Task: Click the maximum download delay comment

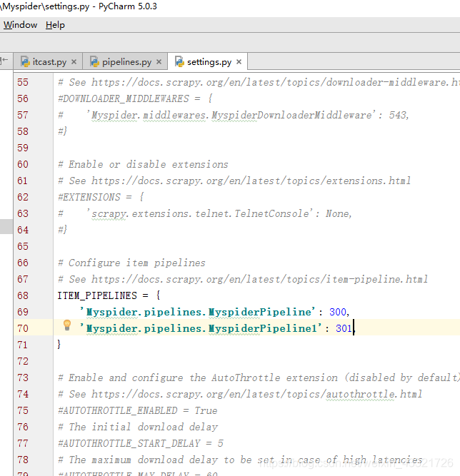Action: pos(240,460)
